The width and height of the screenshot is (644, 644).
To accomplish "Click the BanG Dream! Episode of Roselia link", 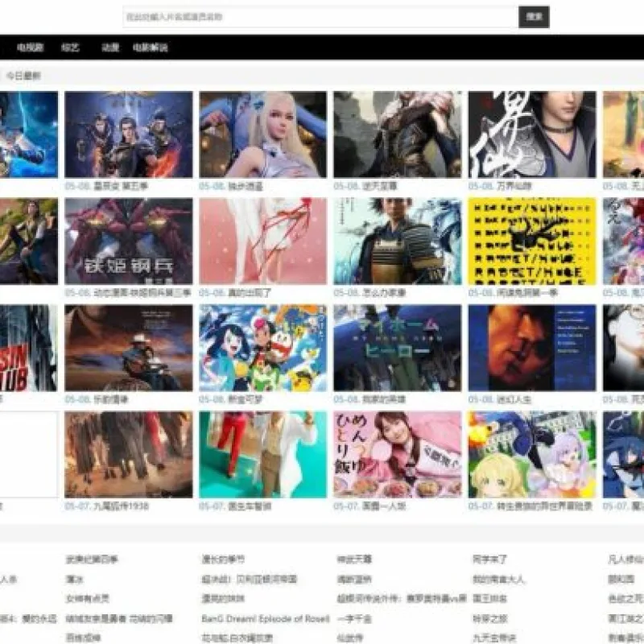I will [x=266, y=618].
